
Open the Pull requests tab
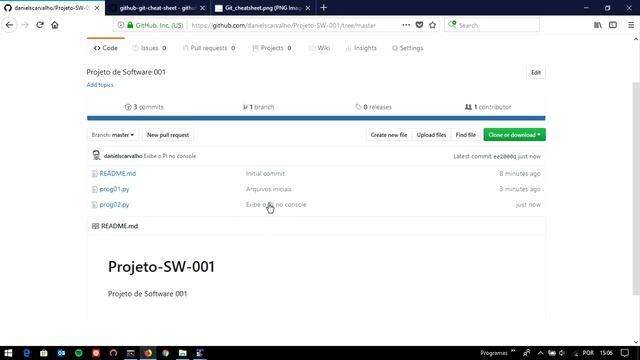[x=209, y=48]
